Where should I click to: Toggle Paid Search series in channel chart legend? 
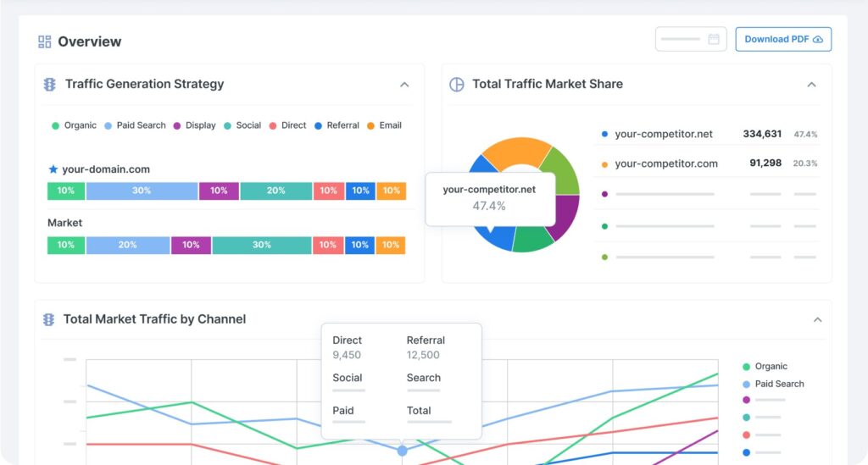773,384
